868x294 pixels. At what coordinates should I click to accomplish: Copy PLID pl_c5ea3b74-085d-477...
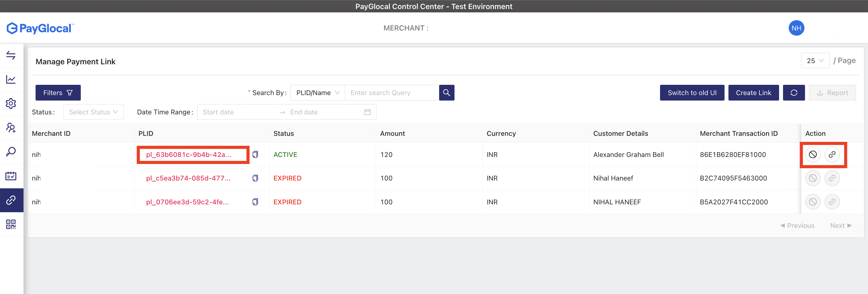(255, 178)
